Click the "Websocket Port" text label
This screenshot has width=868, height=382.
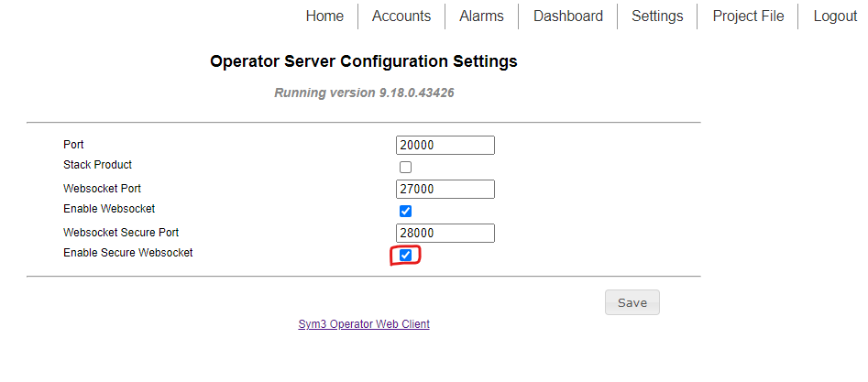(x=102, y=189)
